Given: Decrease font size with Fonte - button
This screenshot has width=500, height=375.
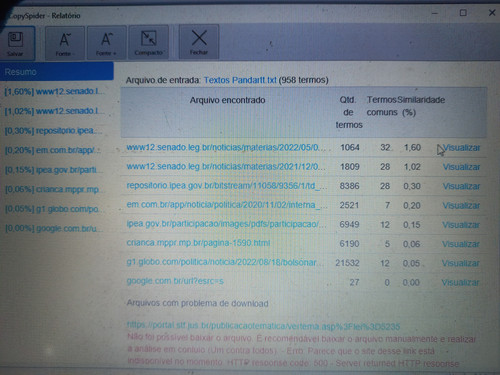Looking at the screenshot, I should coord(64,43).
